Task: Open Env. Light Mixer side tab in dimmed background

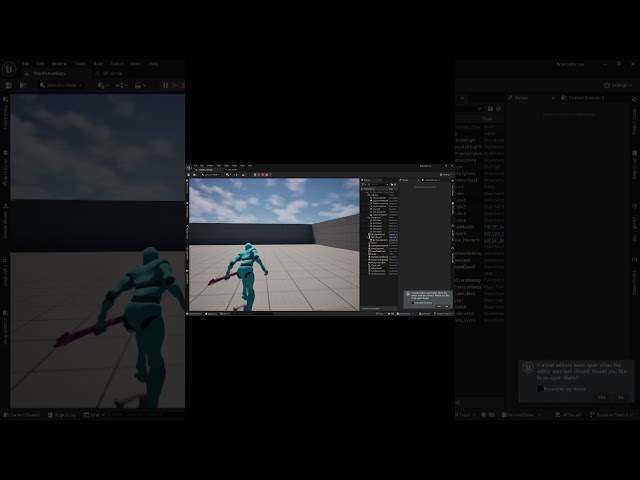Action: [635, 222]
